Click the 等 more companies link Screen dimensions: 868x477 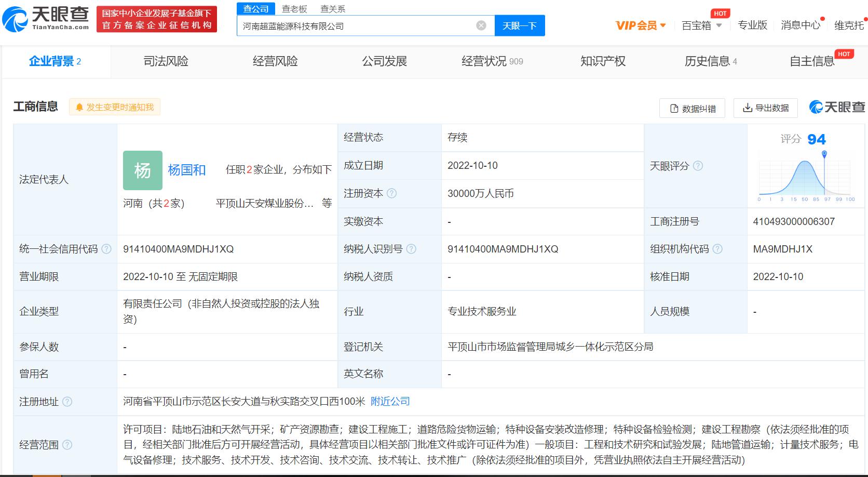point(327,203)
